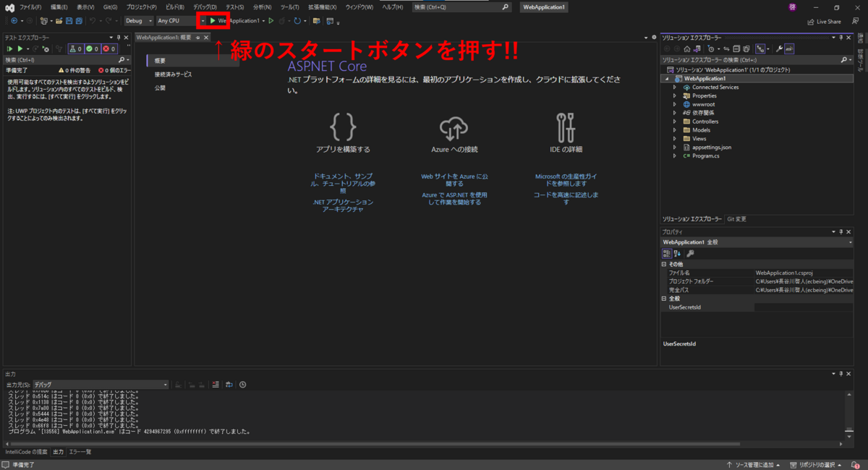Expand the Models folder node
This screenshot has width=868, height=470.
[x=675, y=130]
